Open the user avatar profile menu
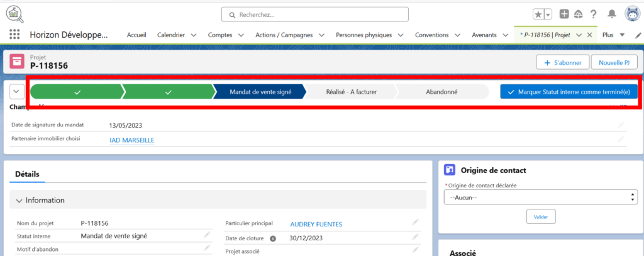This screenshot has width=644, height=256. click(631, 14)
